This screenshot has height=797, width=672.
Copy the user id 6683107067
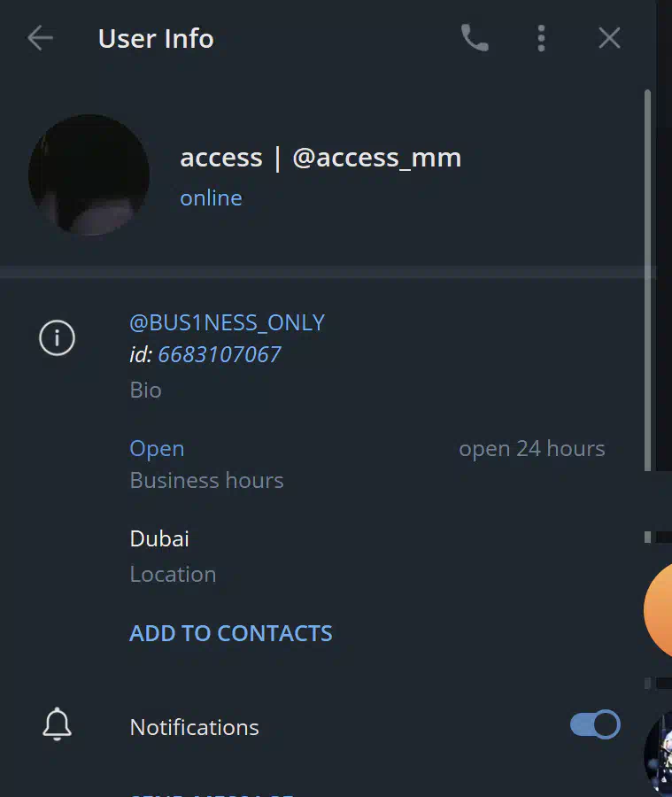click(219, 354)
